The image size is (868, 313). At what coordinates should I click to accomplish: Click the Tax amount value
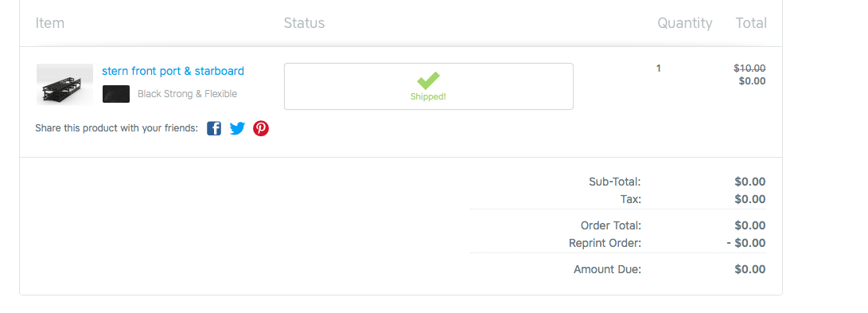[750, 199]
